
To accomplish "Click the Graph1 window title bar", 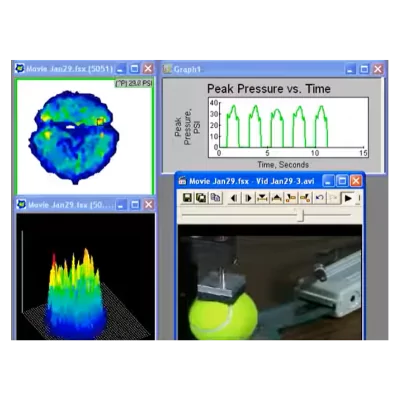I will tap(273, 69).
